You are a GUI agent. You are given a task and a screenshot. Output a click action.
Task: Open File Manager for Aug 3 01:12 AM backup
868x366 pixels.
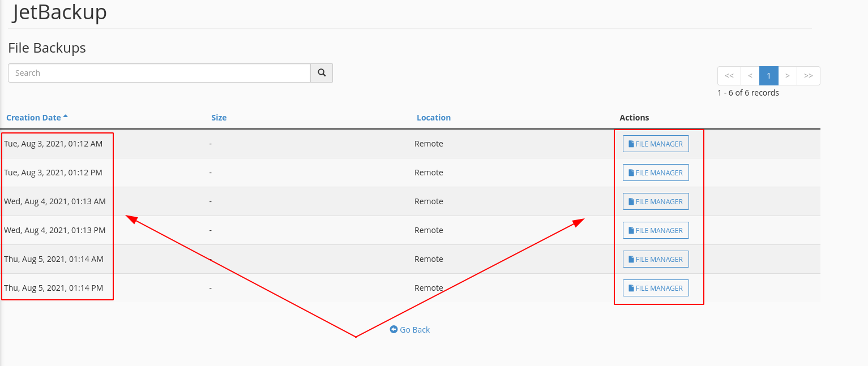pyautogui.click(x=656, y=144)
